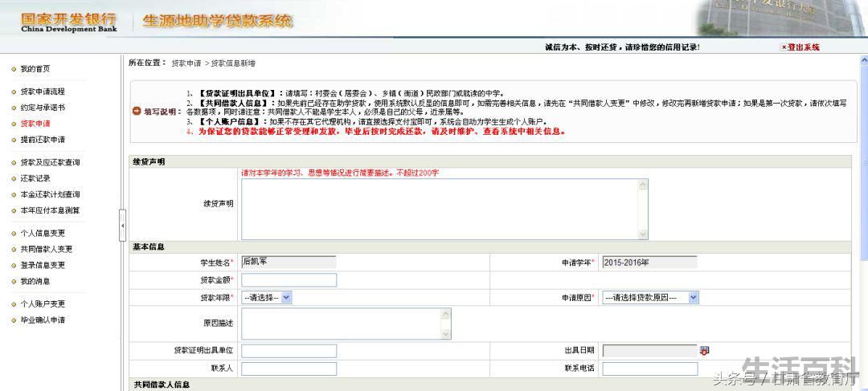Click 贷款申请 in the breadcrumb

(186, 63)
